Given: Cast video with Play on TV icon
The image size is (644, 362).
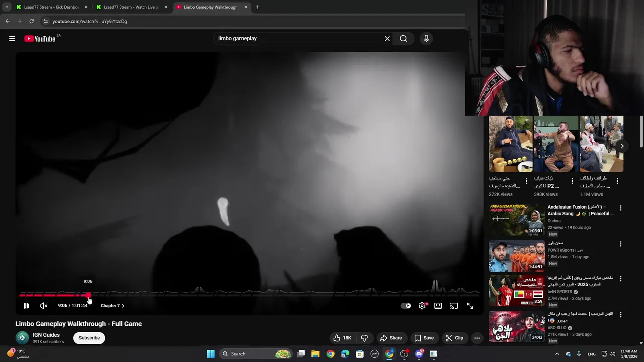Looking at the screenshot, I should click(454, 306).
